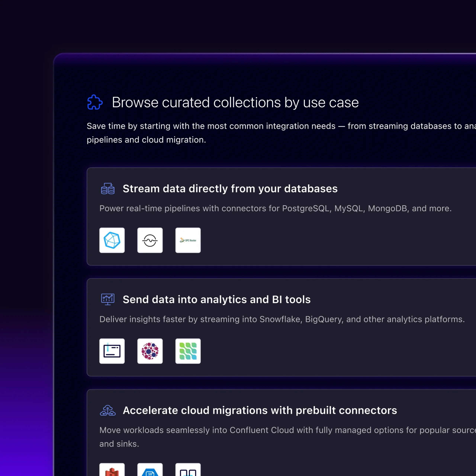Open the red Amazon S3 connector tile

[112, 470]
